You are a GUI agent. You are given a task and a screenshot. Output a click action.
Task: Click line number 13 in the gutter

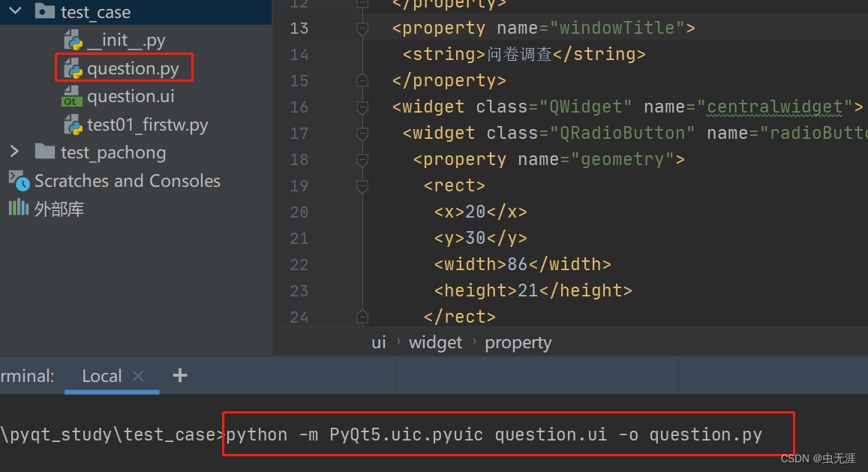299,28
